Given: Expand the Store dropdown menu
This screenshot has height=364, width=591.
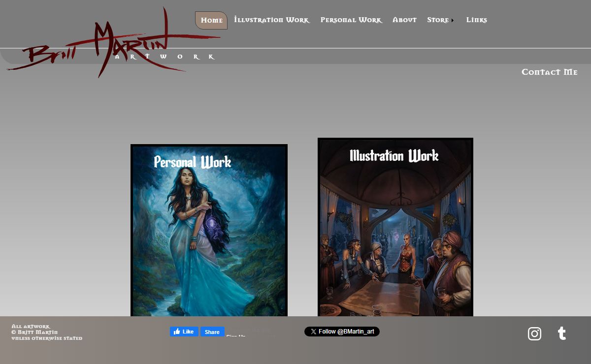Looking at the screenshot, I should pyautogui.click(x=440, y=20).
